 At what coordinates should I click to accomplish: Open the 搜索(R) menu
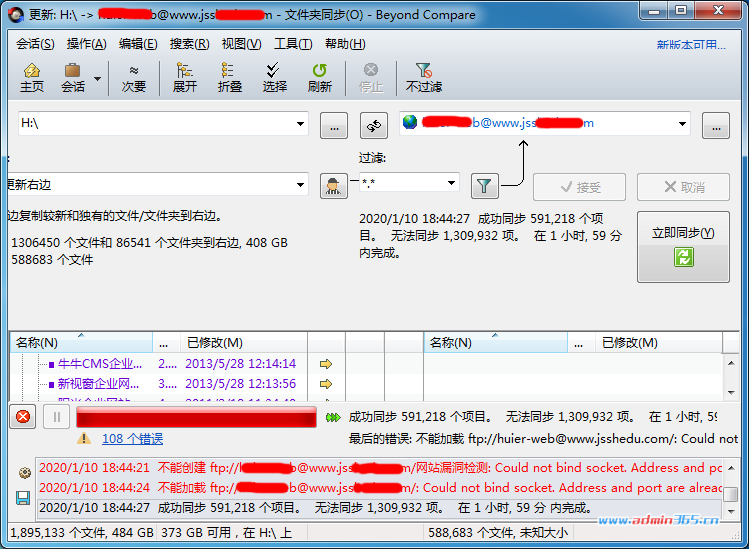click(x=189, y=44)
